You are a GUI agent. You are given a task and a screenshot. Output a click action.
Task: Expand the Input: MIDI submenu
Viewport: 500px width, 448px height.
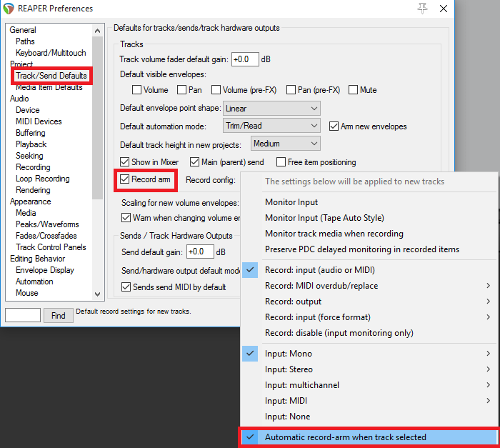pyautogui.click(x=369, y=401)
